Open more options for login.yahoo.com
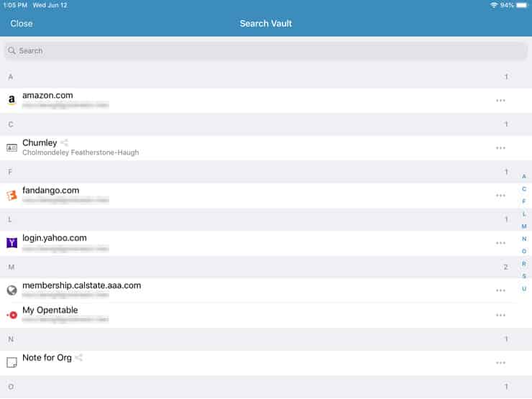This screenshot has height=399, width=532. [x=500, y=243]
